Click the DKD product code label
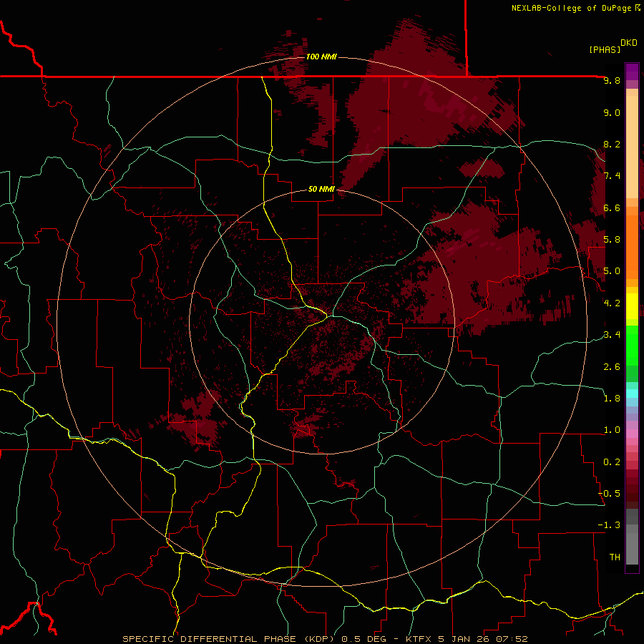644x644 pixels. [629, 42]
